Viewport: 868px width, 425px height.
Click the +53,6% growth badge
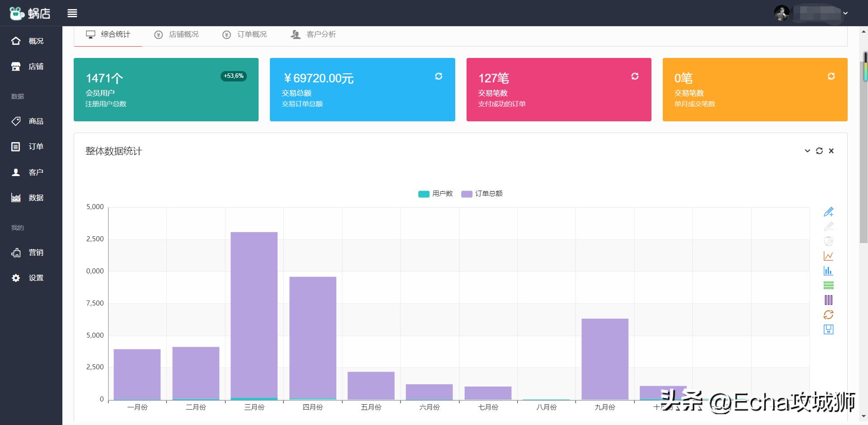click(233, 76)
